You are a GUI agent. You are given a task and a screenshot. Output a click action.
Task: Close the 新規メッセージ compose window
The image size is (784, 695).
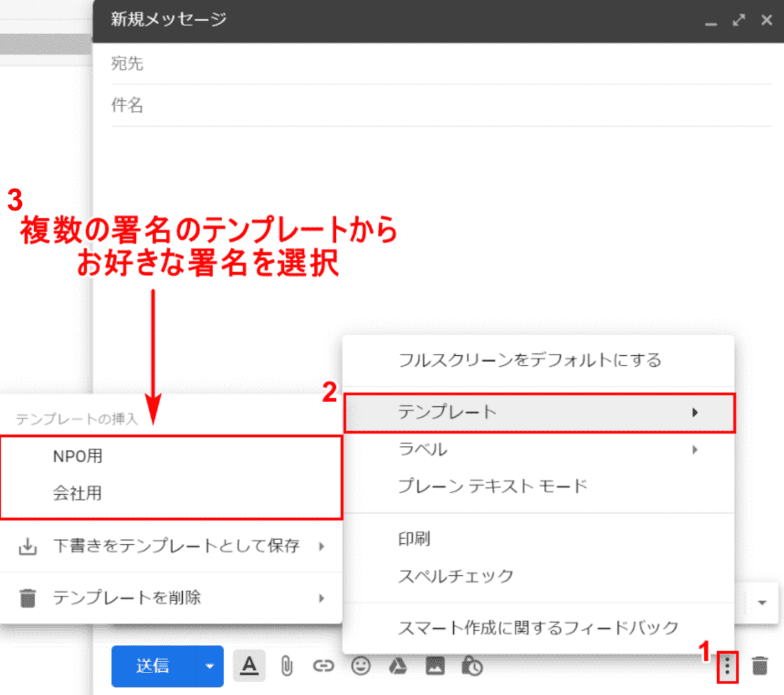coord(767,20)
